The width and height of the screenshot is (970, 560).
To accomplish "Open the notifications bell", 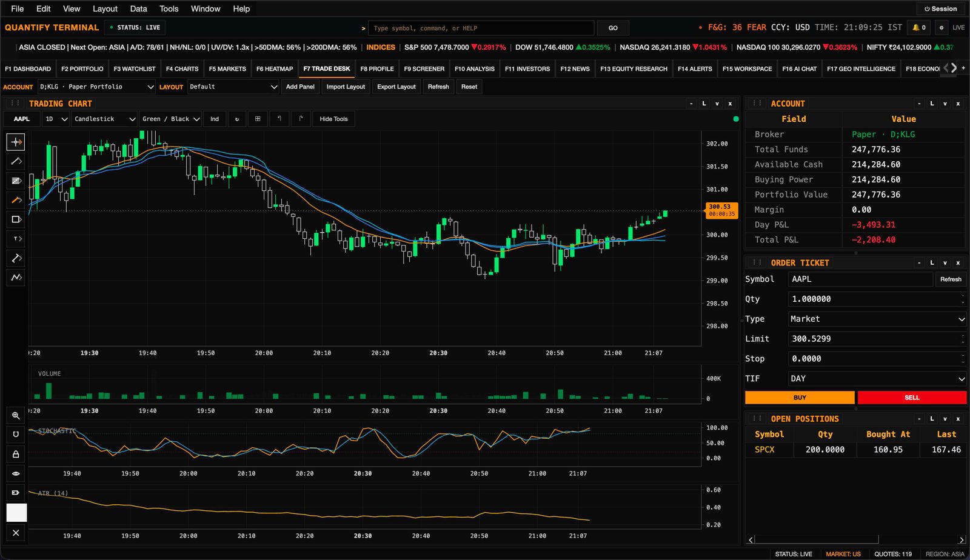I will [919, 27].
